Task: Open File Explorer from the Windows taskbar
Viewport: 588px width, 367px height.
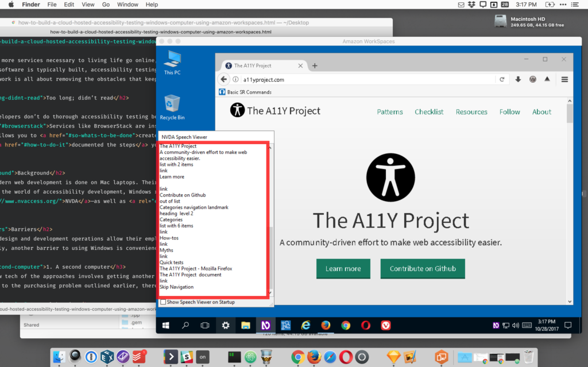Action: click(246, 325)
